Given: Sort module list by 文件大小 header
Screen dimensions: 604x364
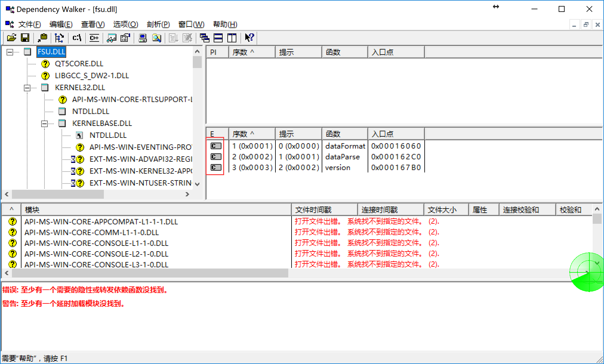Looking at the screenshot, I should (x=446, y=210).
